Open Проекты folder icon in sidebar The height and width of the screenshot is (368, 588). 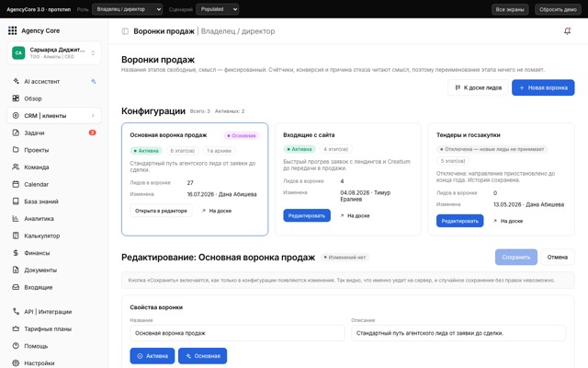[16, 150]
